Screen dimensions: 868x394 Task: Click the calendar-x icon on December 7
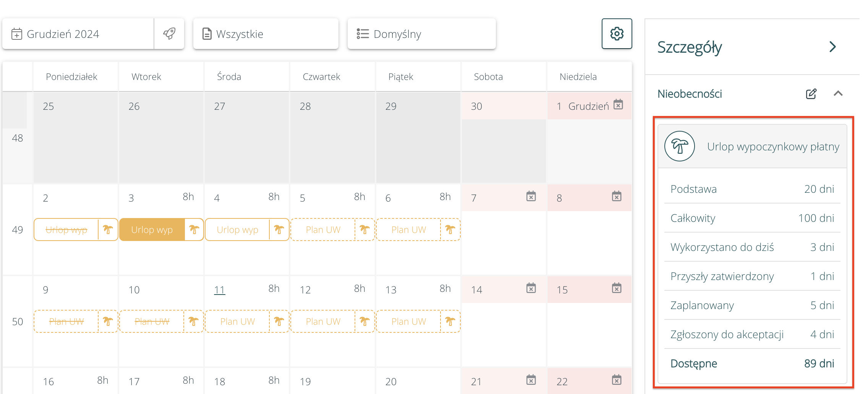pos(531,197)
